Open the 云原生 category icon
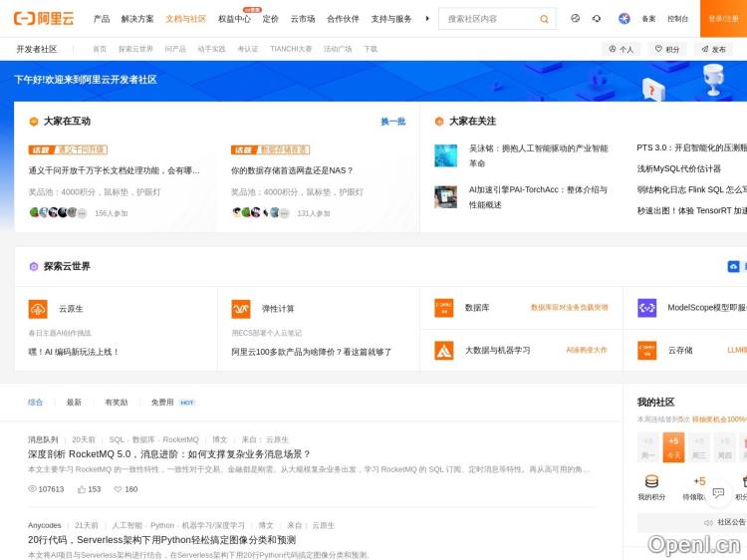Screen dimensions: 747x560 [x=38, y=309]
